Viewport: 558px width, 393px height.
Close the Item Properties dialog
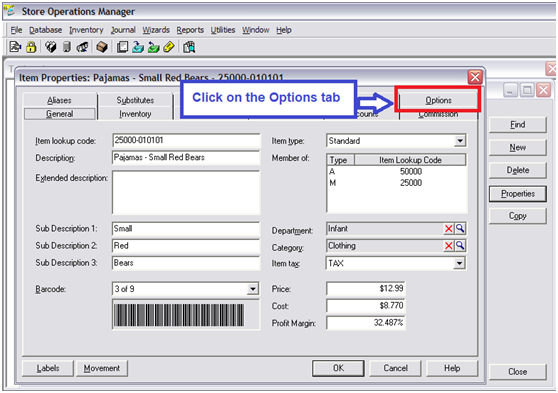tap(475, 77)
